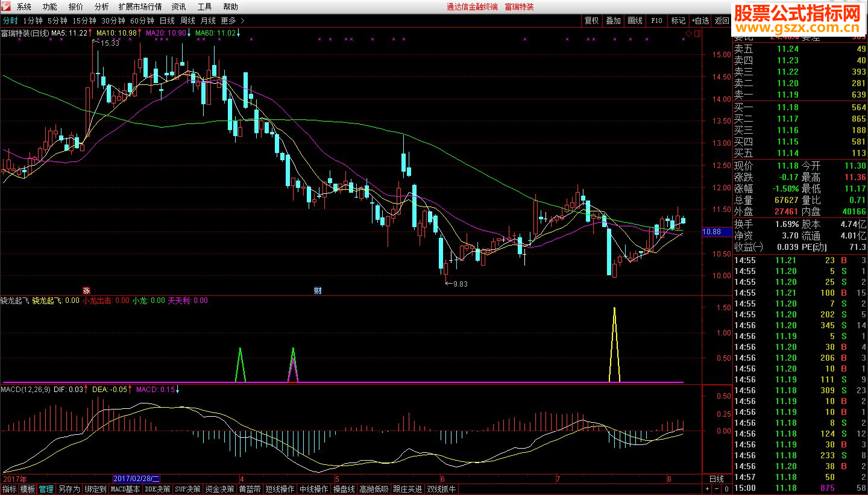Screen dimensions: 868x495
Task: Click the 绑定到 button at the bottom
Action: [x=95, y=490]
